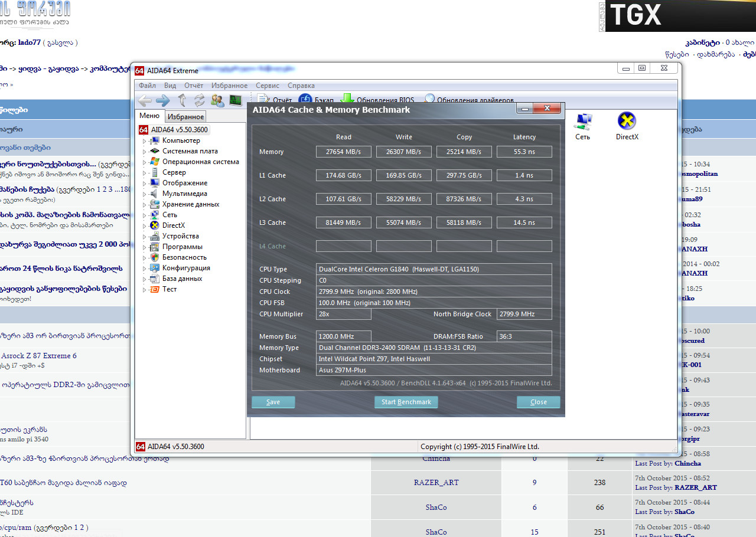Screen dimensions: 756x537
Task: Click the Copyright FinalWire text in AIDA64 status bar
Action: click(480, 447)
